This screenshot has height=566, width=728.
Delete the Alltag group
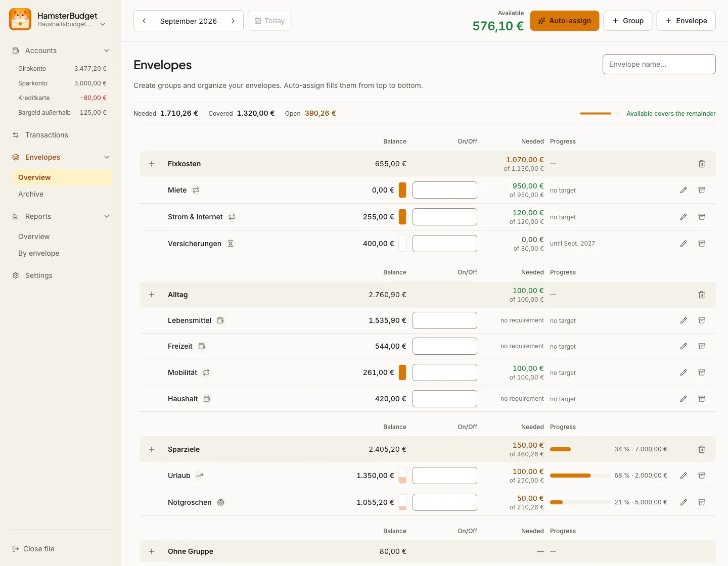(x=702, y=295)
